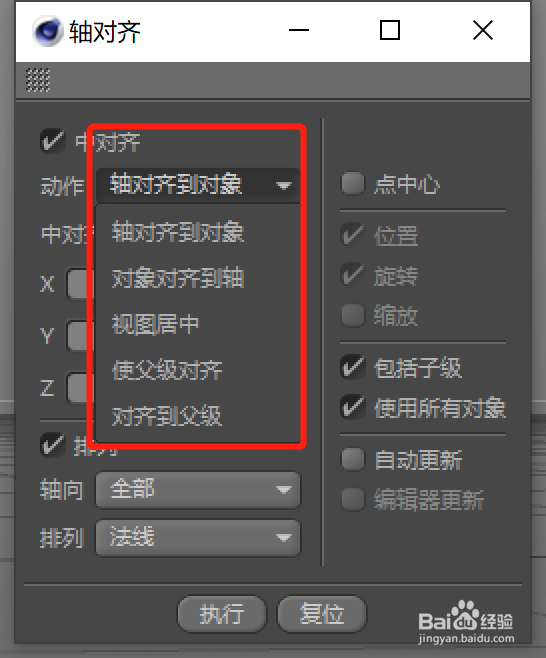546x658 pixels.
Task: Uncheck the 排列 section checkbox
Action: [x=52, y=445]
